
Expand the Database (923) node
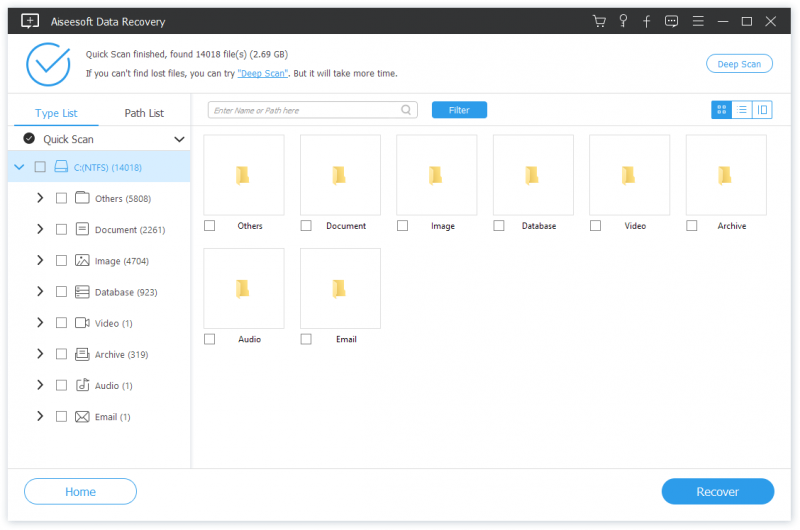40,291
